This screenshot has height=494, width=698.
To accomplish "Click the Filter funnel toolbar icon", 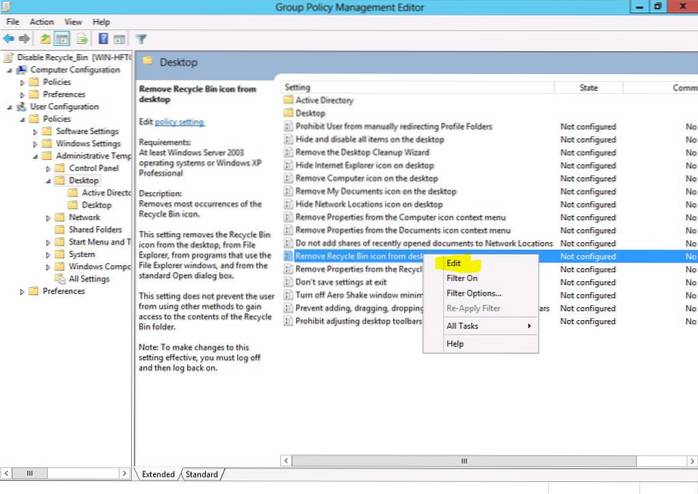I will pyautogui.click(x=141, y=39).
